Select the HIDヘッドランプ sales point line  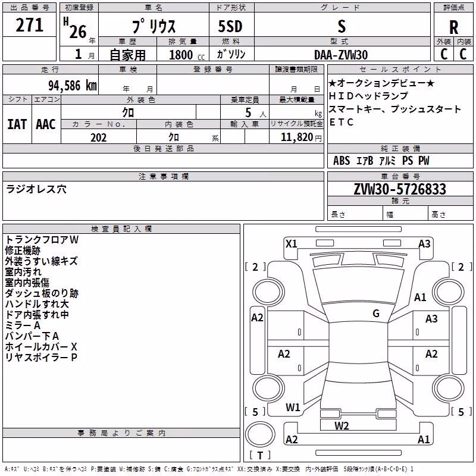click(368, 96)
